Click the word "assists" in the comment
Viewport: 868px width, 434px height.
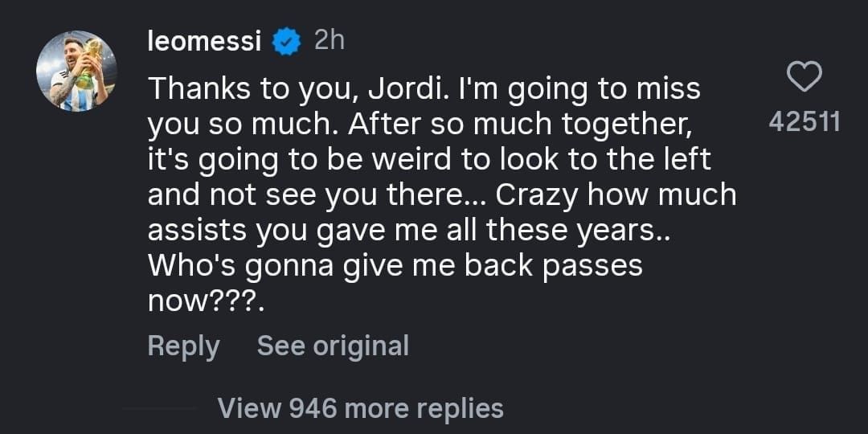(198, 231)
